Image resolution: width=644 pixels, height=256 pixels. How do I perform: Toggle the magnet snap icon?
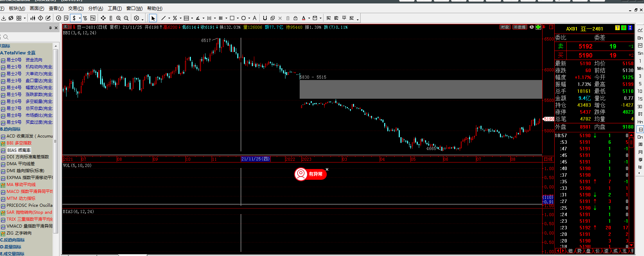click(265, 18)
